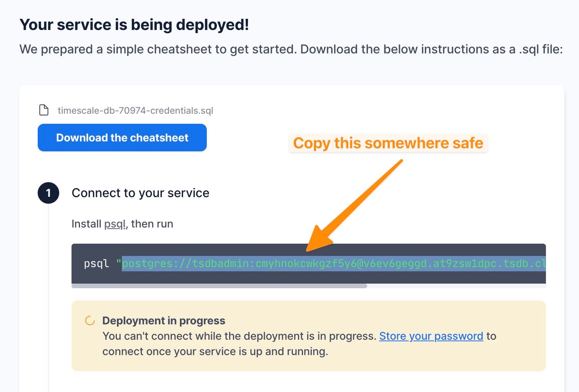Click the opening quote before the postgres URL
This screenshot has width=579, height=392.
[118, 264]
